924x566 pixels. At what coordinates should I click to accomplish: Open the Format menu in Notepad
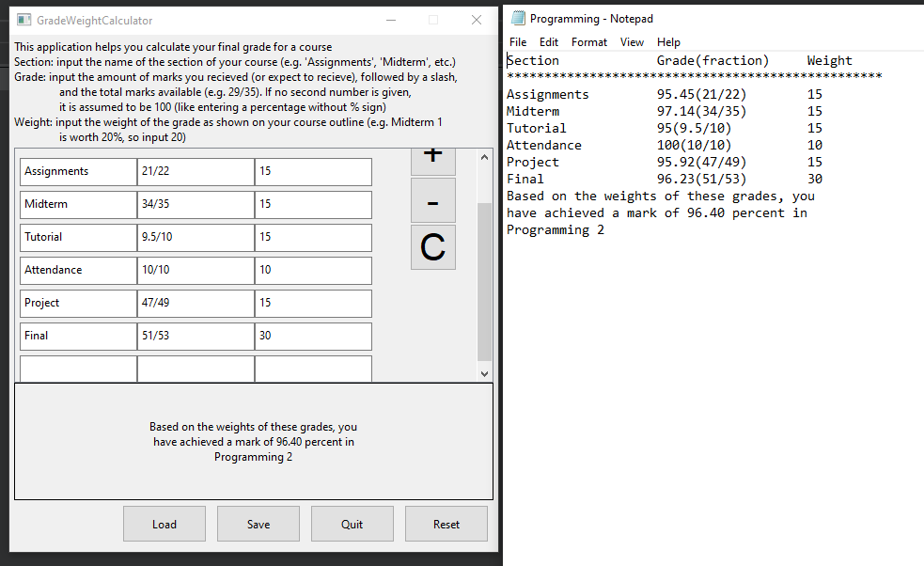(588, 41)
